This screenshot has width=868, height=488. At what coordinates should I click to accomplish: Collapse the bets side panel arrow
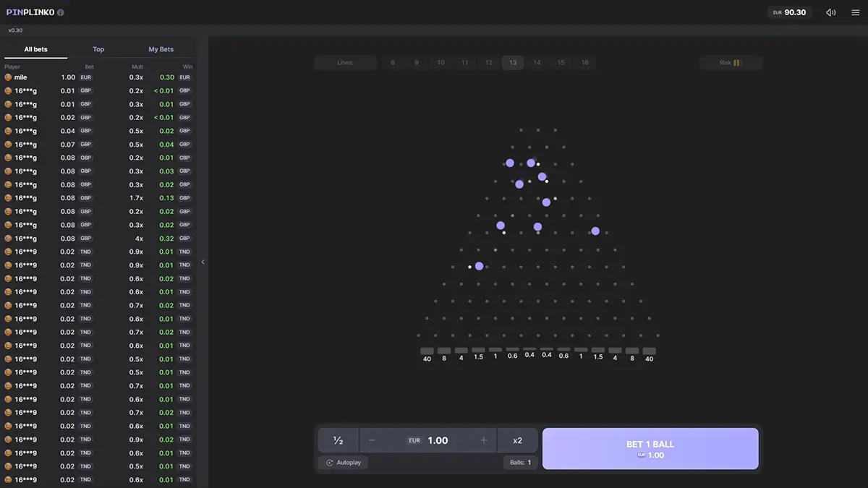[203, 262]
